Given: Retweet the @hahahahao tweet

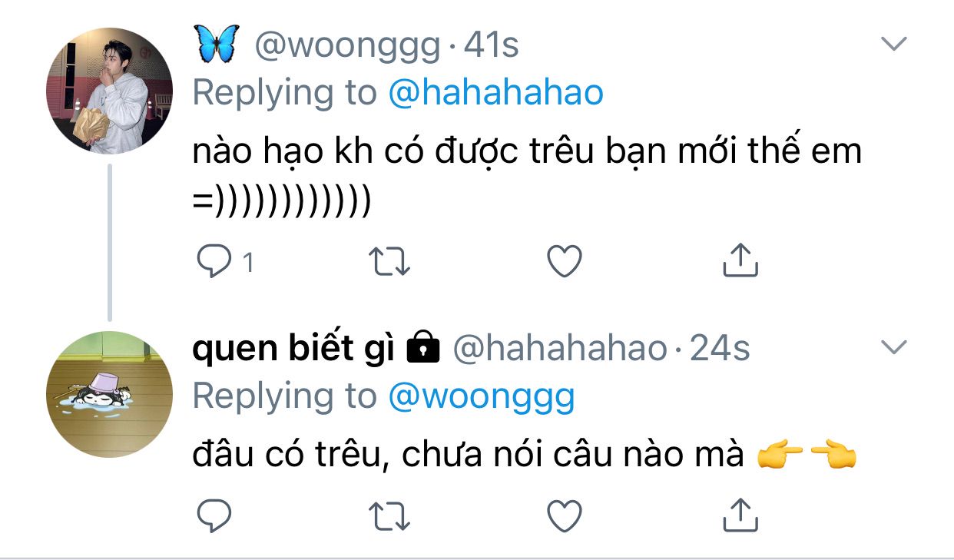Looking at the screenshot, I should point(390,515).
